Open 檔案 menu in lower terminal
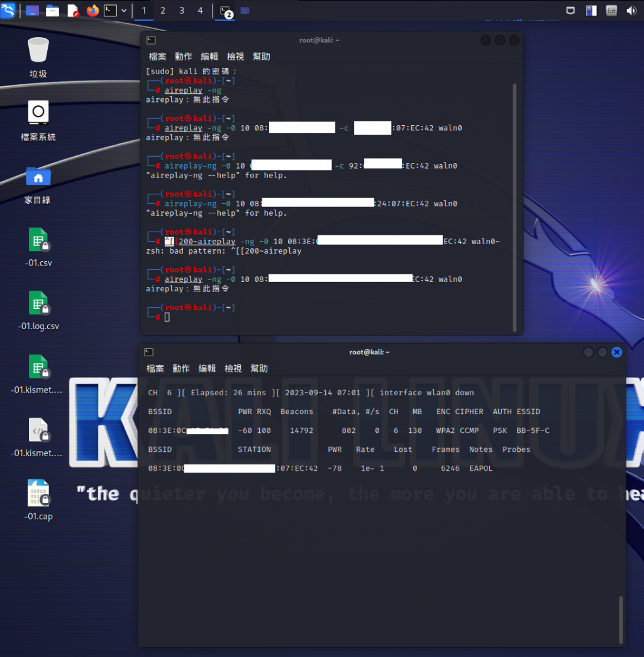The height and width of the screenshot is (657, 644). pos(155,368)
